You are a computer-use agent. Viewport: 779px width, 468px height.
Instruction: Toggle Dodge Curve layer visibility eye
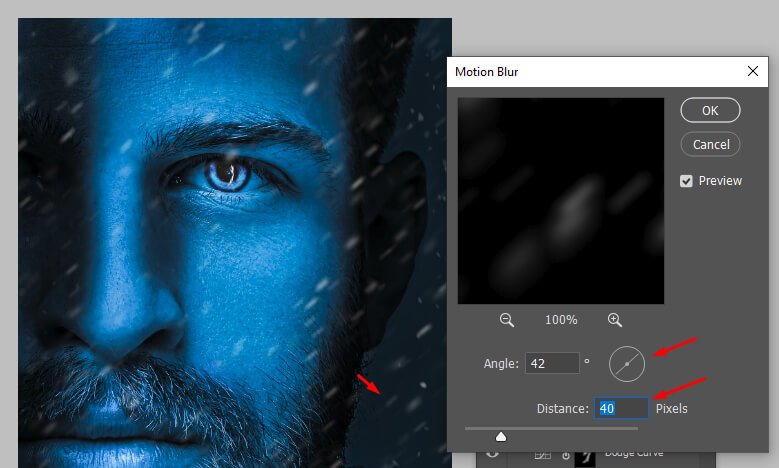(x=492, y=453)
